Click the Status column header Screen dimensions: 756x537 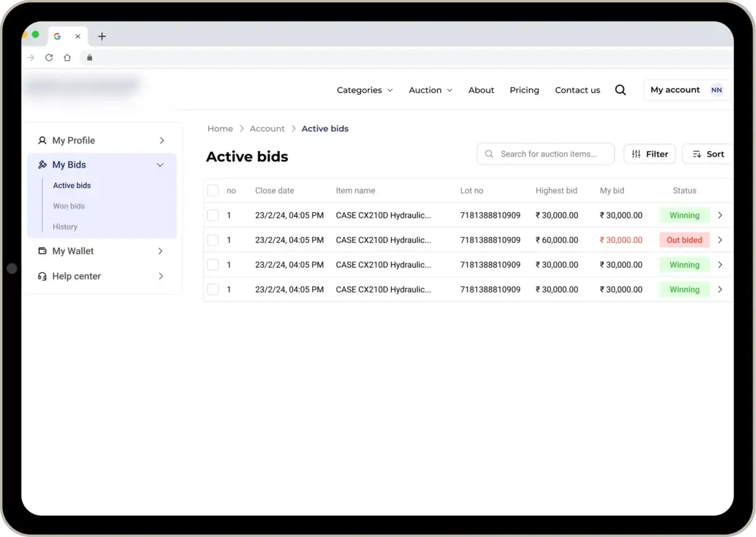684,190
